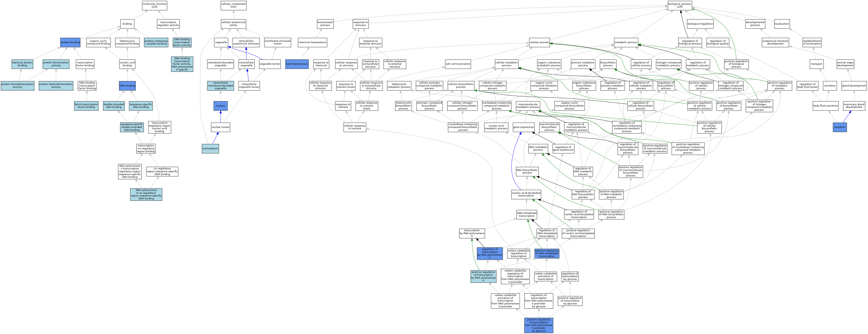Click 'carbon catabolite activation of transcription' node
Image resolution: width=868 pixels, height=334 pixels.
coord(545,276)
